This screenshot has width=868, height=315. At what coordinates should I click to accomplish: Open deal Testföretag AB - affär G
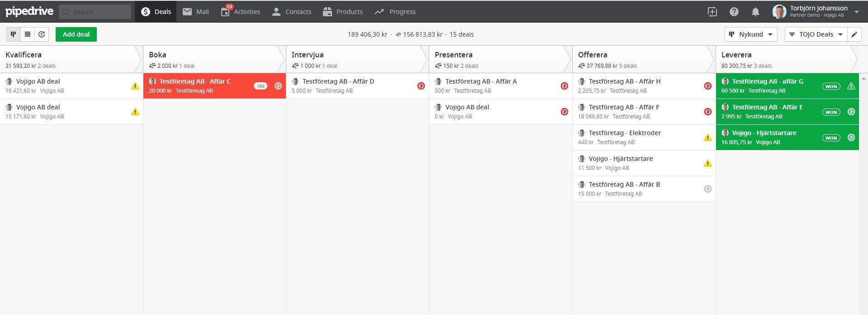click(x=768, y=81)
